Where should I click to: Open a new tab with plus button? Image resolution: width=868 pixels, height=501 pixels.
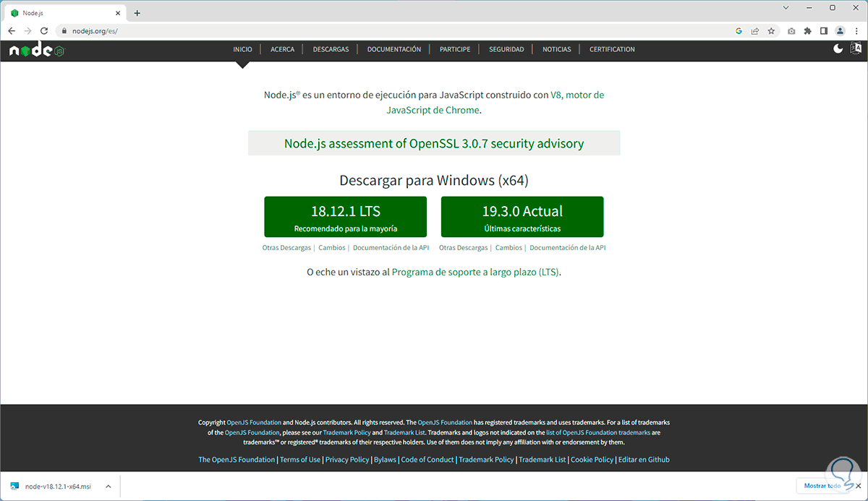pyautogui.click(x=137, y=13)
